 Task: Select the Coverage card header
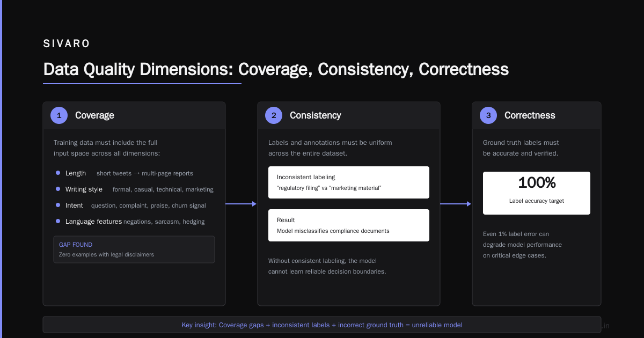coord(134,115)
